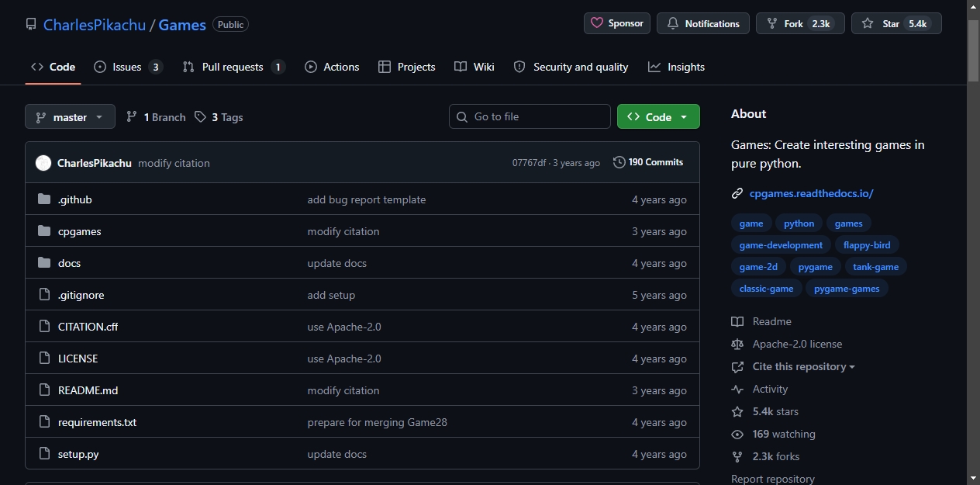
Task: Expand the Cite this repository dropdown
Action: pos(803,366)
